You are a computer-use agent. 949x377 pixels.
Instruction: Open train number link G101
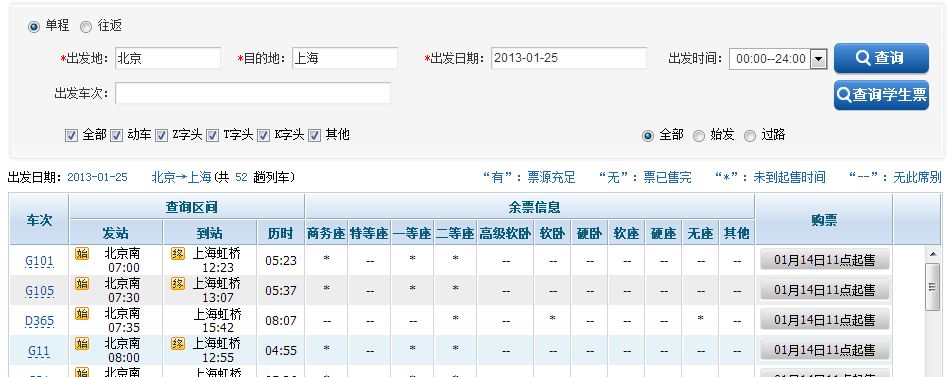(39, 261)
